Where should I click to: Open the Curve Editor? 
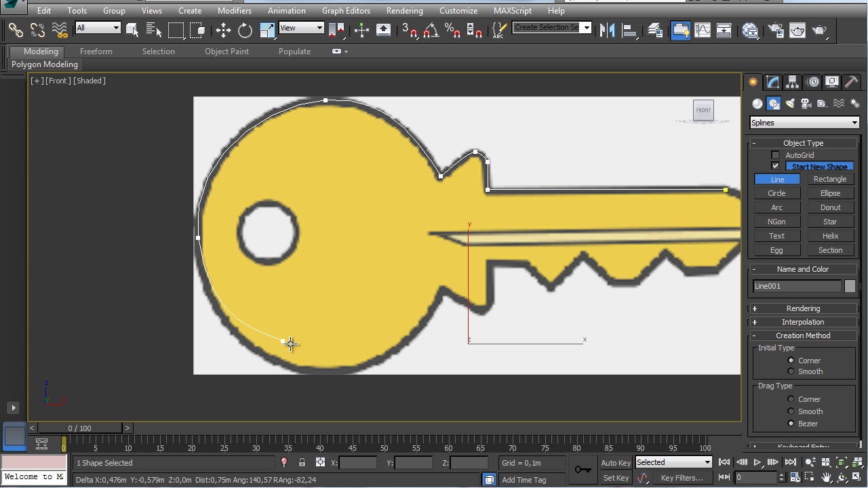702,30
